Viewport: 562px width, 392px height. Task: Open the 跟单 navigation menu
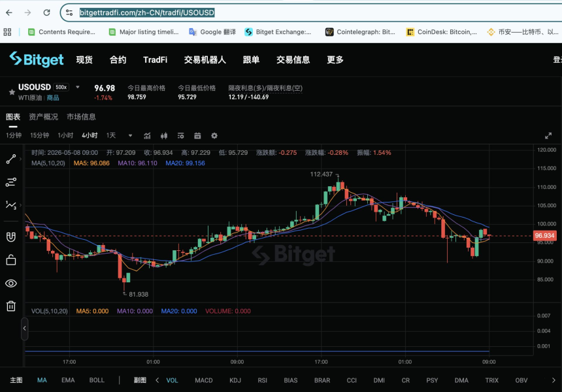pyautogui.click(x=251, y=60)
